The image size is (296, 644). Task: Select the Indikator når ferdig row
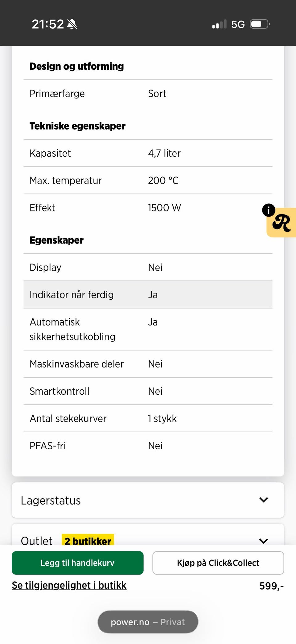[x=148, y=295]
